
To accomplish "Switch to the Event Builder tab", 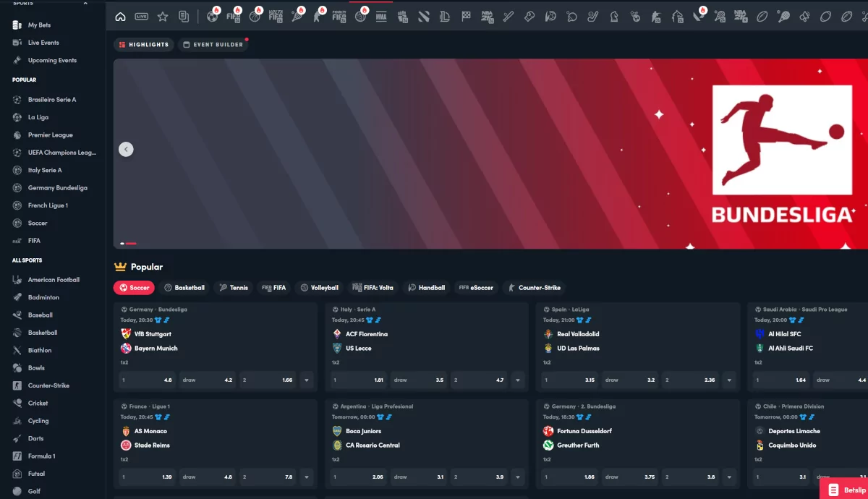I will click(x=213, y=45).
